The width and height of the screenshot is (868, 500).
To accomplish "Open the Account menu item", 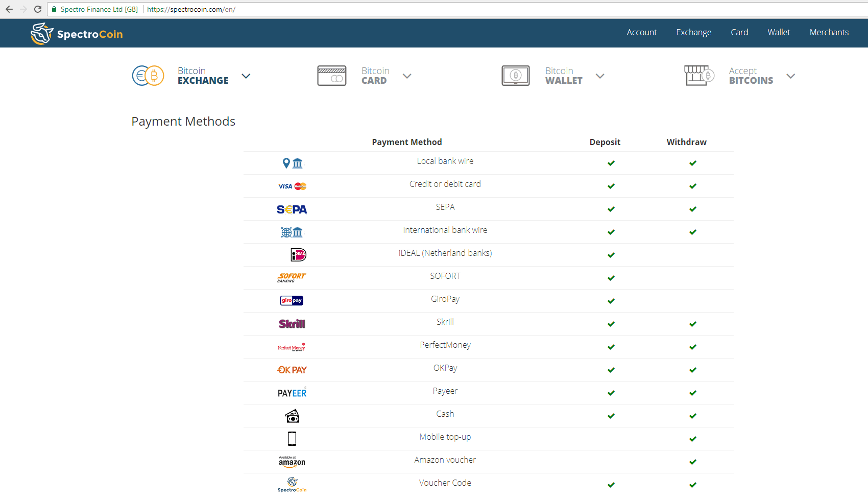I will [x=642, y=32].
